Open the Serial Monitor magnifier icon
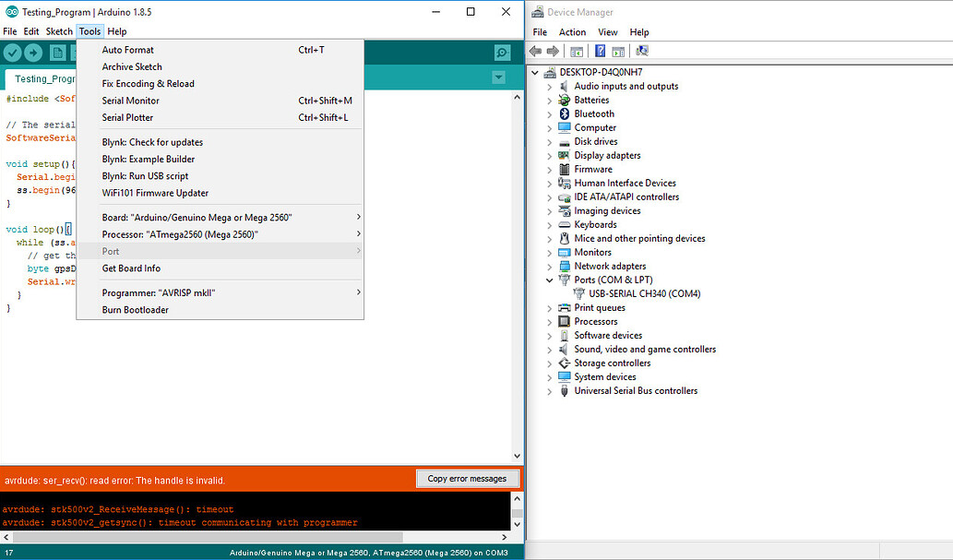Image resolution: width=953 pixels, height=560 pixels. pyautogui.click(x=501, y=53)
